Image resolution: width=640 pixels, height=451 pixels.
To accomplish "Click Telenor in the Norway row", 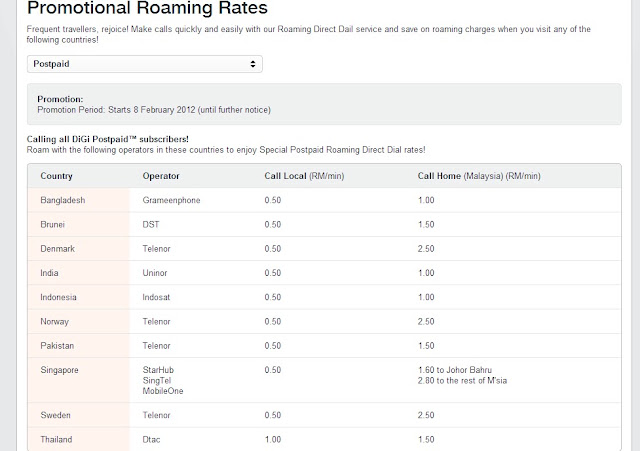I will coord(156,322).
